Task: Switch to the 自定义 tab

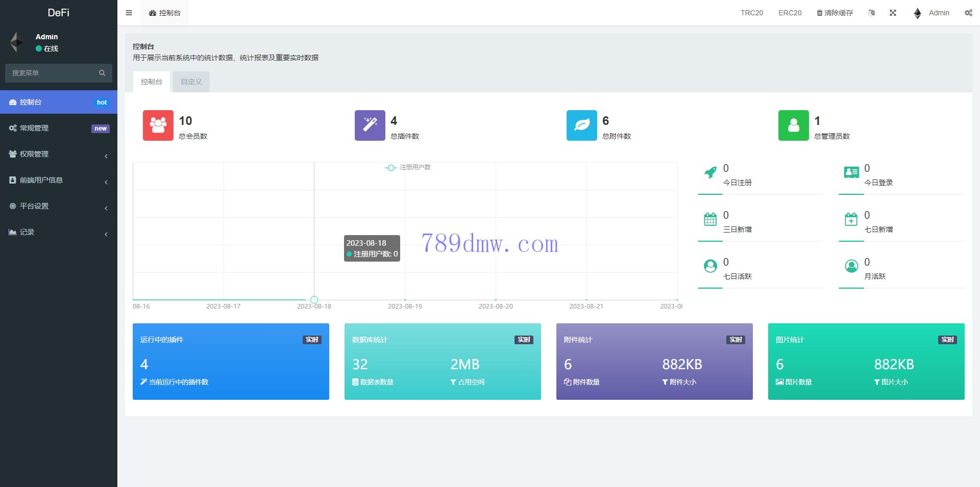Action: coord(191,82)
